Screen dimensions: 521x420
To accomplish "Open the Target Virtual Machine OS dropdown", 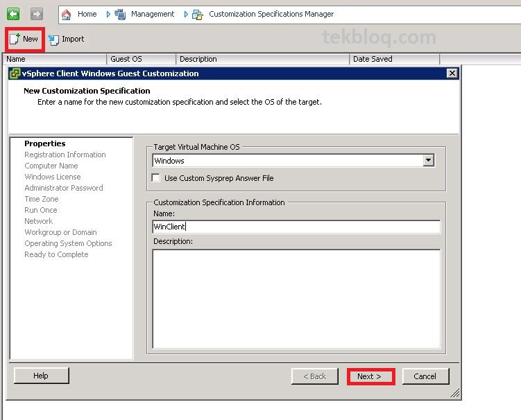I will point(428,160).
